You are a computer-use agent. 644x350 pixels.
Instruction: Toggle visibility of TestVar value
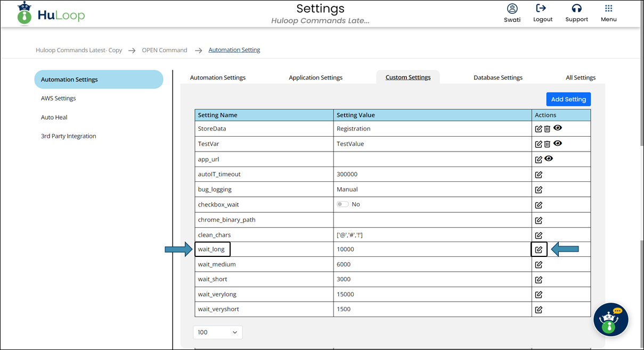(x=558, y=143)
